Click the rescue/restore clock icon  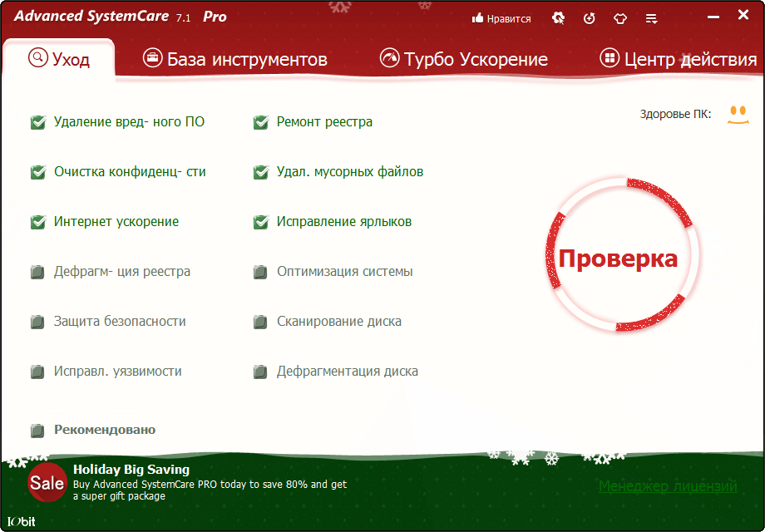tap(590, 18)
